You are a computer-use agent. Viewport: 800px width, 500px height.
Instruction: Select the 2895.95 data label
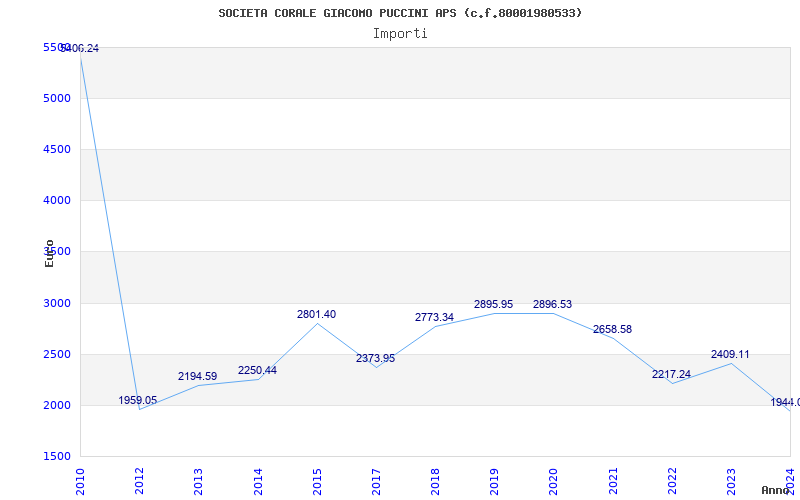pyautogui.click(x=493, y=304)
